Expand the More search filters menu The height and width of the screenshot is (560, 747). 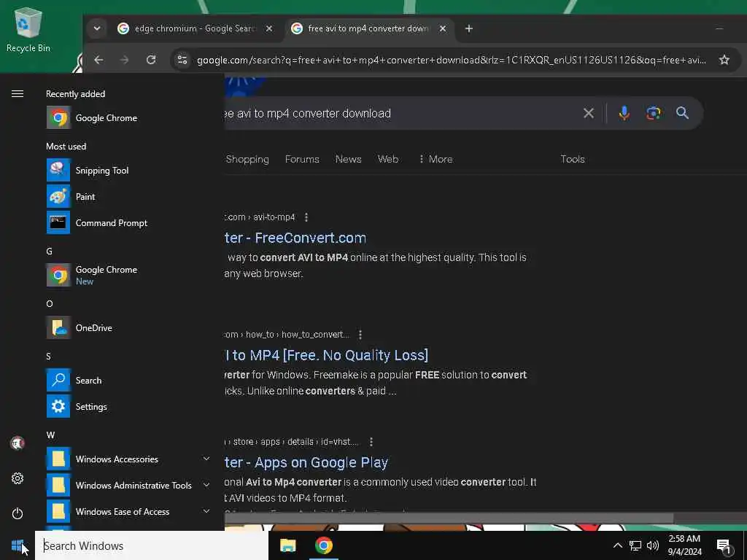(436, 159)
